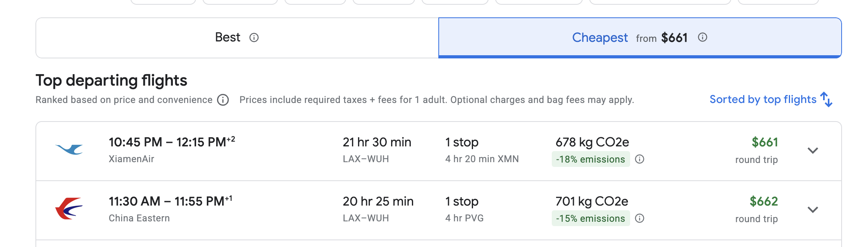The image size is (868, 247).
Task: Click the -18% emissions badge
Action: [x=590, y=159]
